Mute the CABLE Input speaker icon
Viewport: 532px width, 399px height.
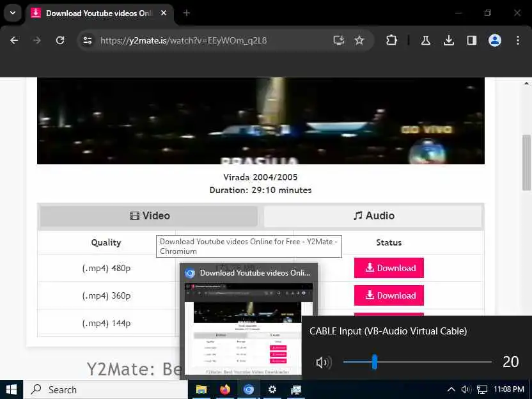[324, 363]
